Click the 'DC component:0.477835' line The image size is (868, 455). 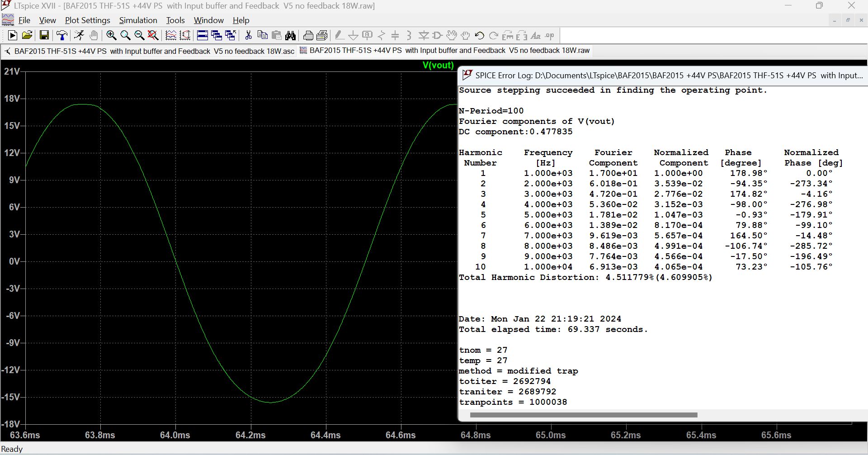[x=515, y=132]
